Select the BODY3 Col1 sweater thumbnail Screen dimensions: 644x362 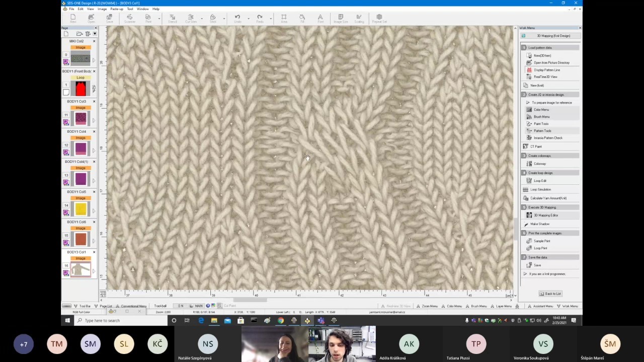[x=80, y=269]
